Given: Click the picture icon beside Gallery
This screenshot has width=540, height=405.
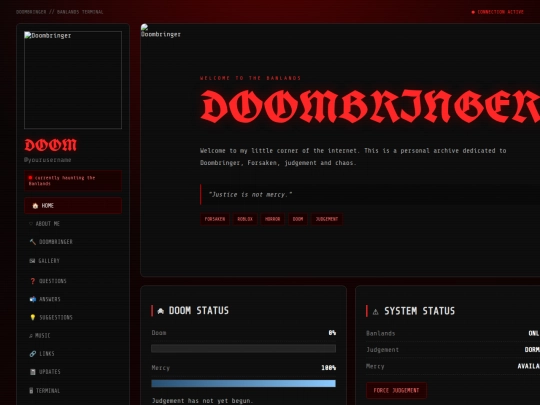Looking at the screenshot, I should 32,261.
